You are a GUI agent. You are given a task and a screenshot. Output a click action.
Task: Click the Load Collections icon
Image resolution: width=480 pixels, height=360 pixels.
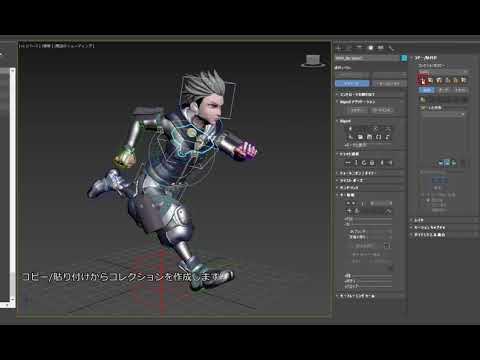pyautogui.click(x=431, y=80)
